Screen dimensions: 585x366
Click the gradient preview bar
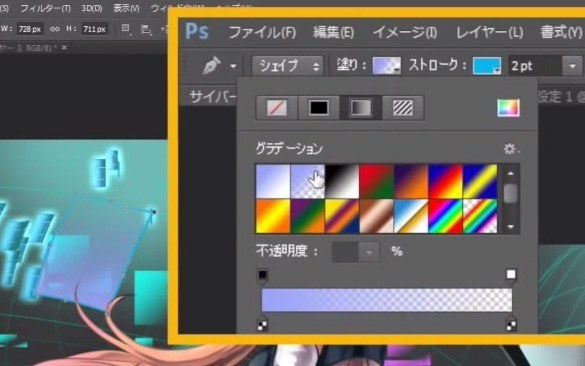point(387,300)
